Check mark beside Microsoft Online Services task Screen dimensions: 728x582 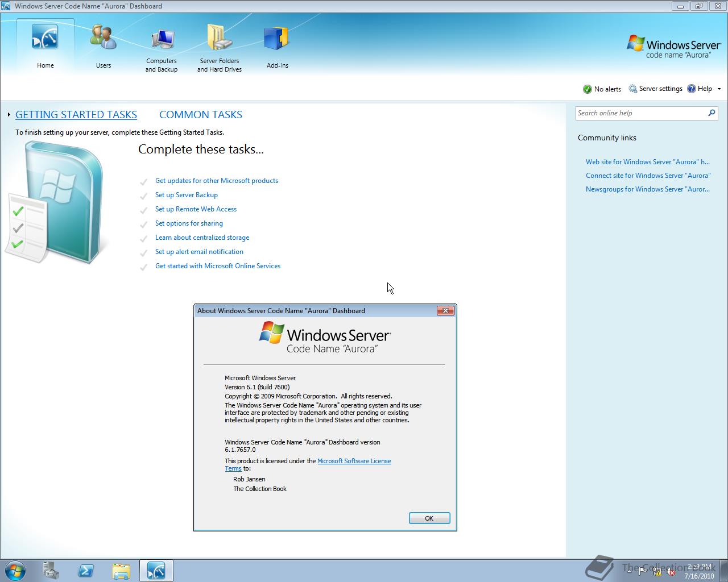(144, 267)
